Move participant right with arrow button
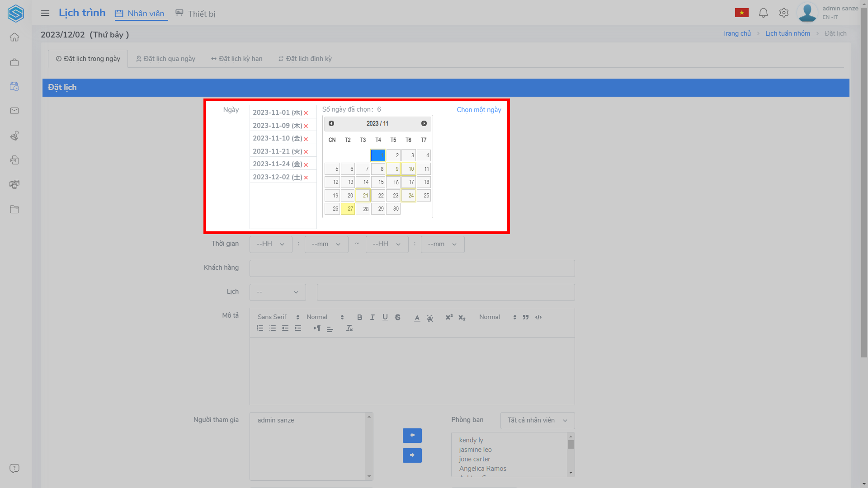 [412, 455]
